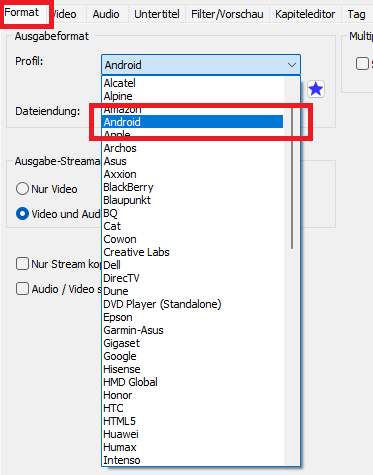Switch to the Untertitel tab
The width and height of the screenshot is (373, 475).
(x=157, y=14)
